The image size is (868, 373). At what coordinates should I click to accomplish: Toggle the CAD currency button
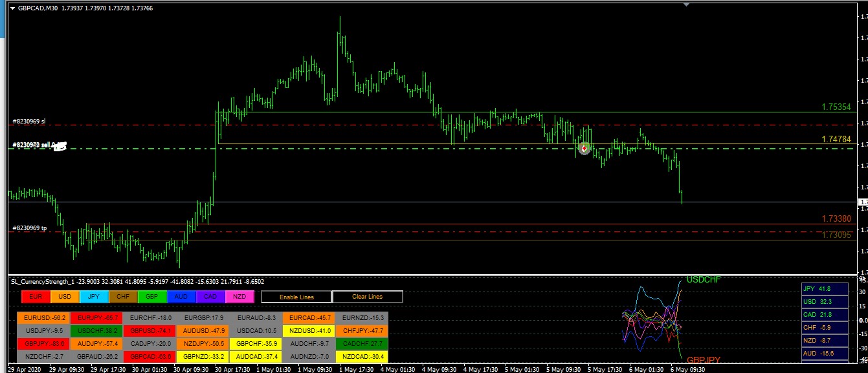210,297
